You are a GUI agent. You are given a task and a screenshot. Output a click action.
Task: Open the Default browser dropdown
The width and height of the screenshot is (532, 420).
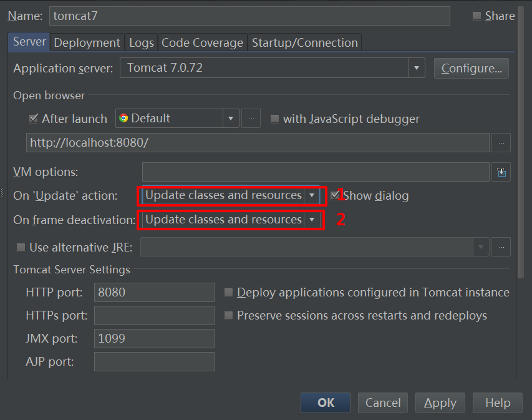point(230,118)
